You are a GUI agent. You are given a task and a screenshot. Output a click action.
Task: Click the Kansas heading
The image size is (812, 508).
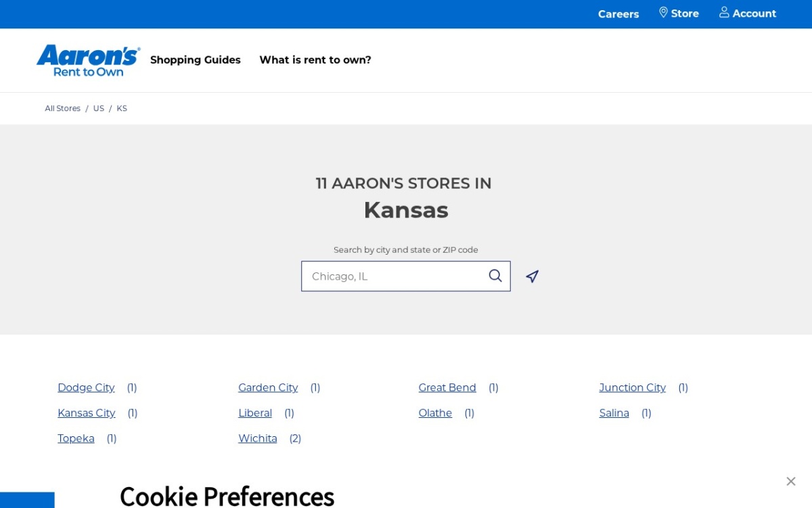[406, 210]
